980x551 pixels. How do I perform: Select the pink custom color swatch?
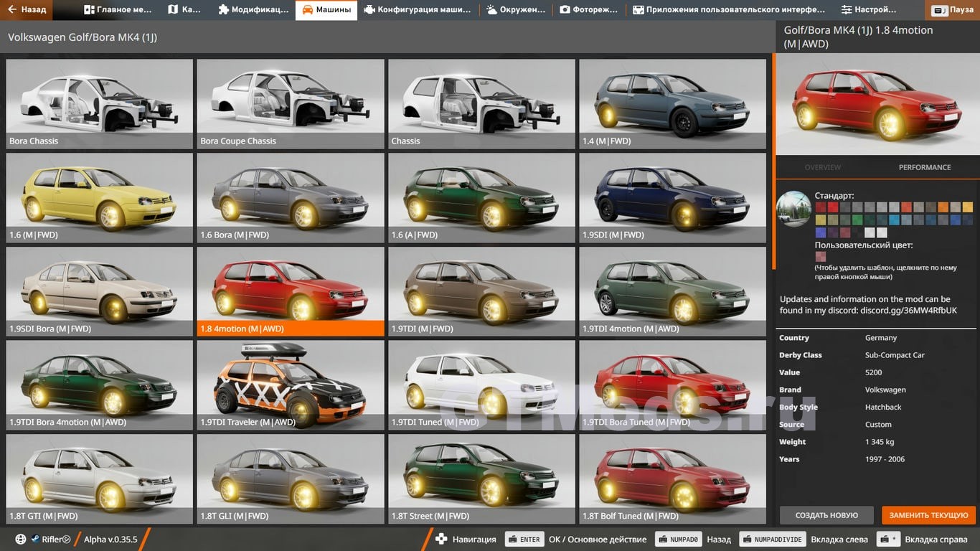point(821,256)
